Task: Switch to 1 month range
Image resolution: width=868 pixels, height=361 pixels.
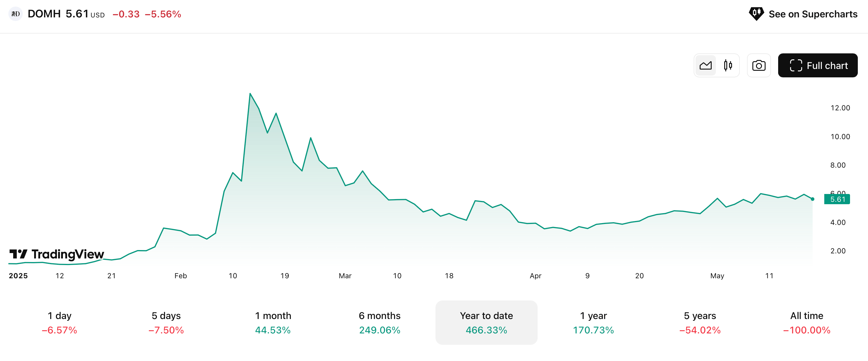Action: tap(273, 323)
